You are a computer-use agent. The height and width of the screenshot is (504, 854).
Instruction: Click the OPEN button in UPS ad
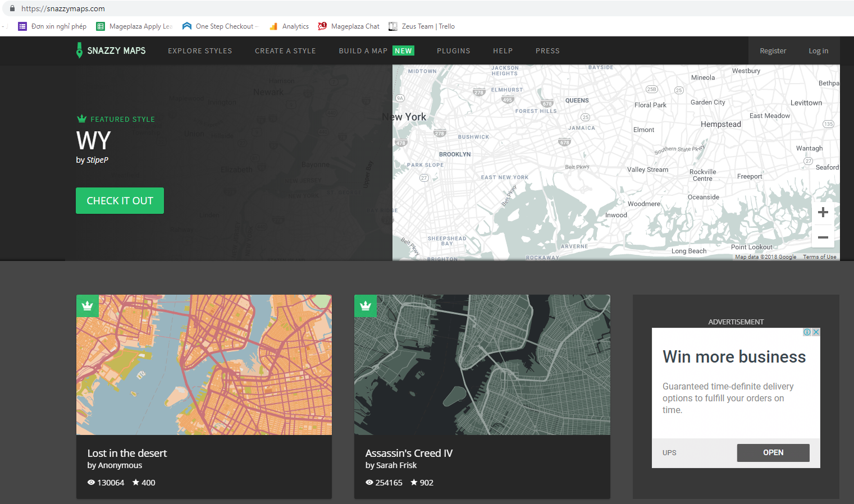pyautogui.click(x=773, y=452)
